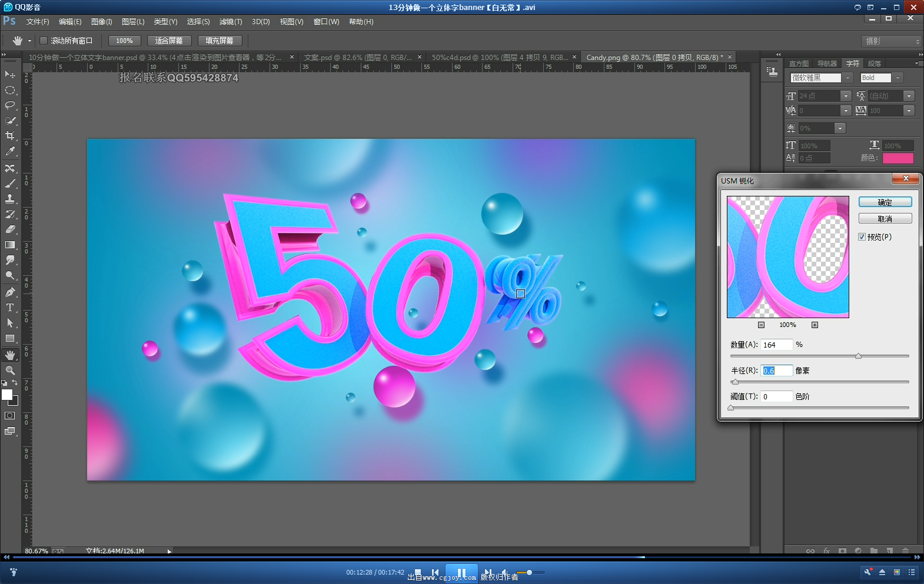This screenshot has height=584, width=924.
Task: Select the Content-Aware Move tool
Action: click(10, 168)
